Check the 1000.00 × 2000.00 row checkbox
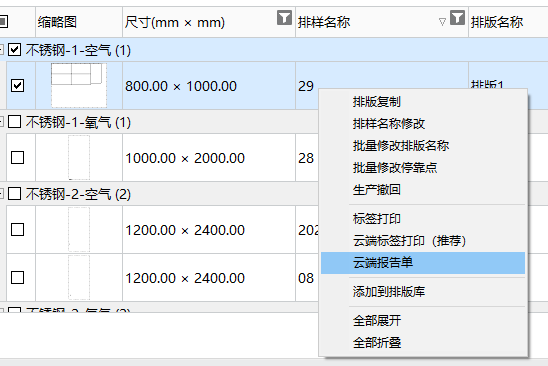 [17, 157]
